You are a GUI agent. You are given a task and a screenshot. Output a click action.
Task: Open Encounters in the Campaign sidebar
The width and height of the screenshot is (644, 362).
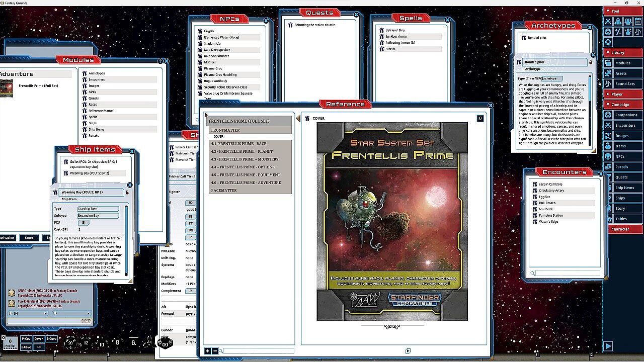pyautogui.click(x=623, y=125)
